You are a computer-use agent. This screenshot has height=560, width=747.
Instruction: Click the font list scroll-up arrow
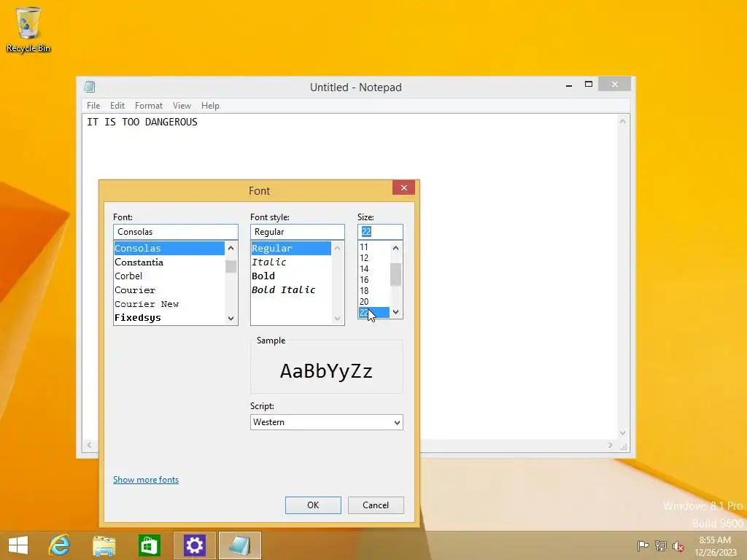coord(231,248)
